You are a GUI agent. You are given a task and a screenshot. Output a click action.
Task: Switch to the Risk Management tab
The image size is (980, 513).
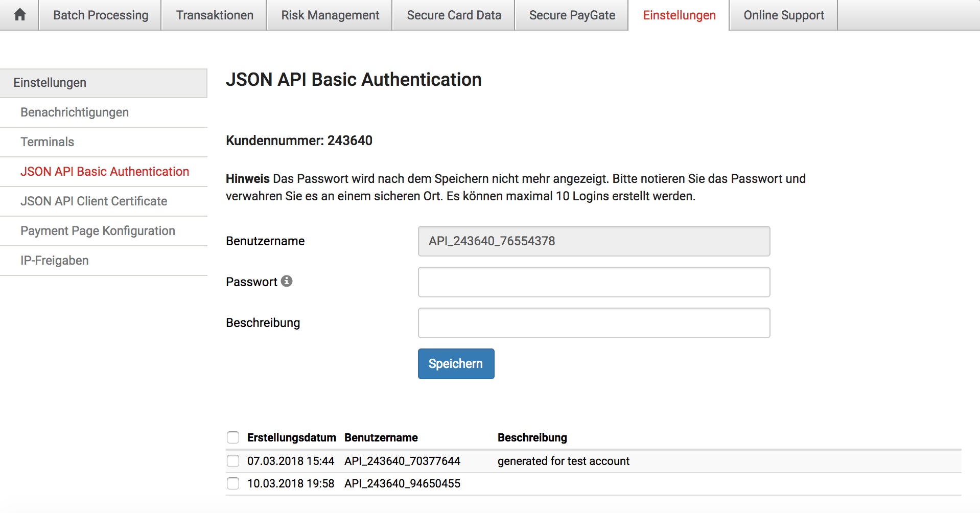(x=330, y=15)
